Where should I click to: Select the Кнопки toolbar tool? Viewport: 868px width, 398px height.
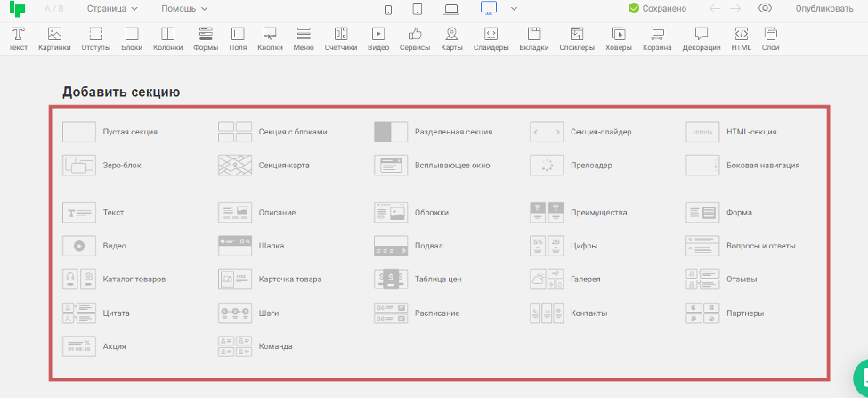tap(270, 39)
